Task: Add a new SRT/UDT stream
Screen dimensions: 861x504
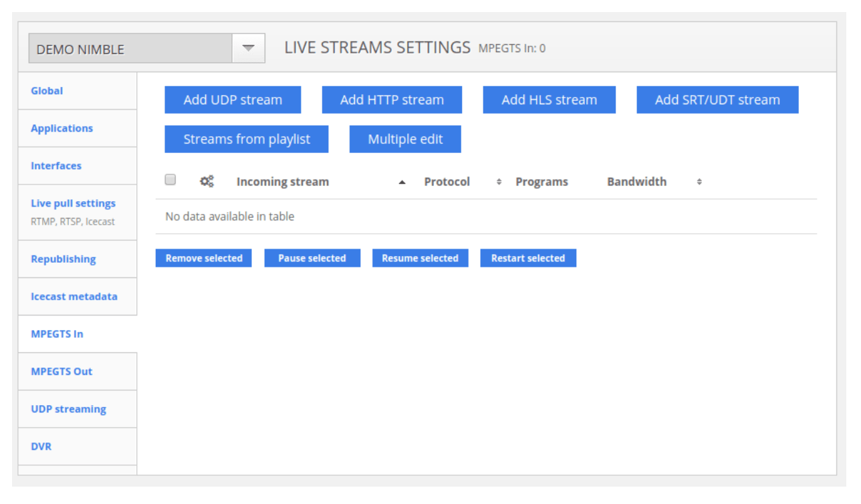Action: tap(717, 100)
